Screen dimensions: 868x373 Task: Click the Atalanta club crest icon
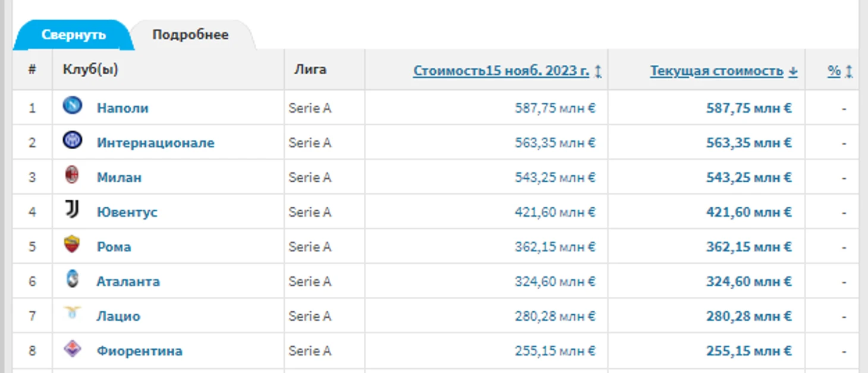pos(73,279)
